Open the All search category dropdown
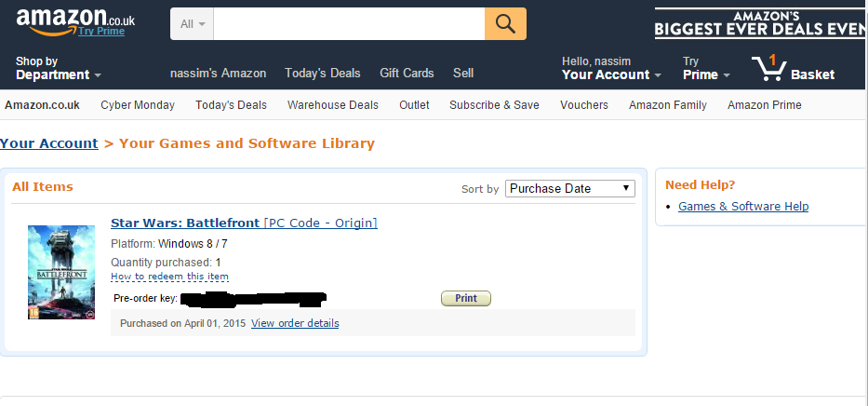868x406 pixels. tap(192, 23)
